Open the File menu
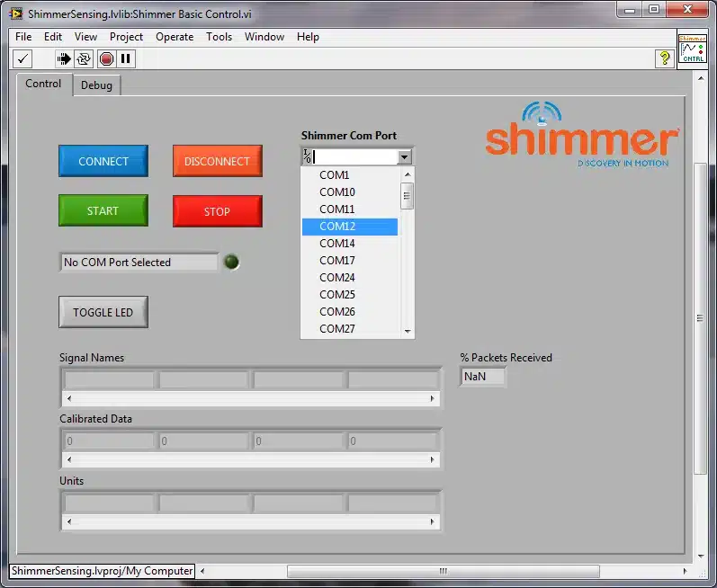This screenshot has height=588, width=717. coord(23,37)
